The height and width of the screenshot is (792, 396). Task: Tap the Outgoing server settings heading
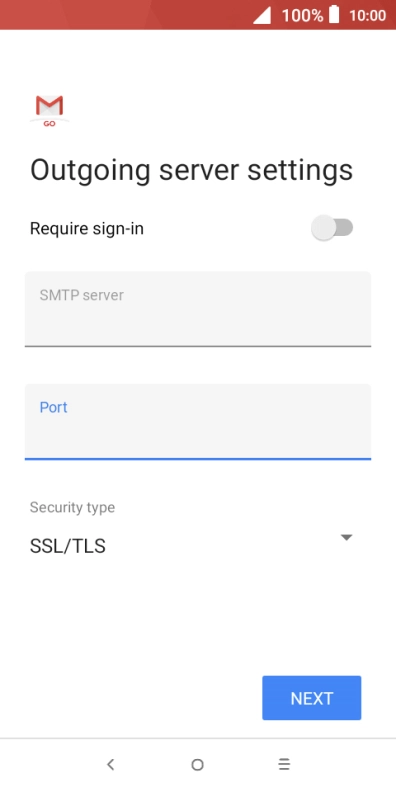coord(191,171)
